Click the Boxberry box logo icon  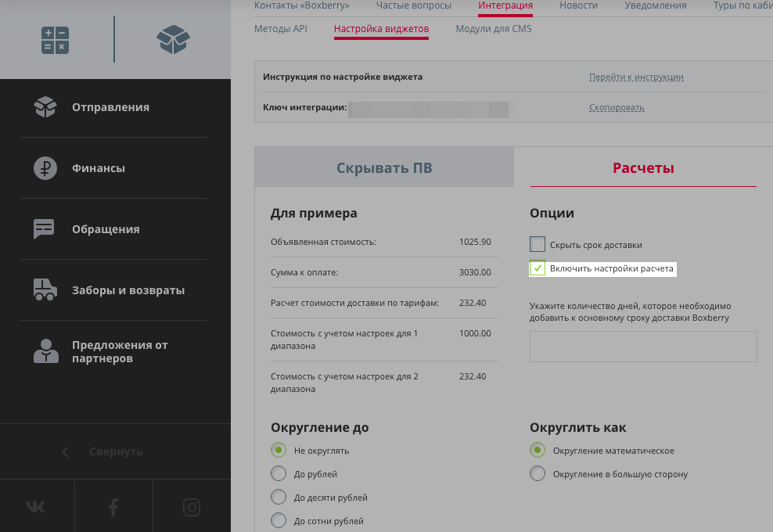(x=173, y=40)
